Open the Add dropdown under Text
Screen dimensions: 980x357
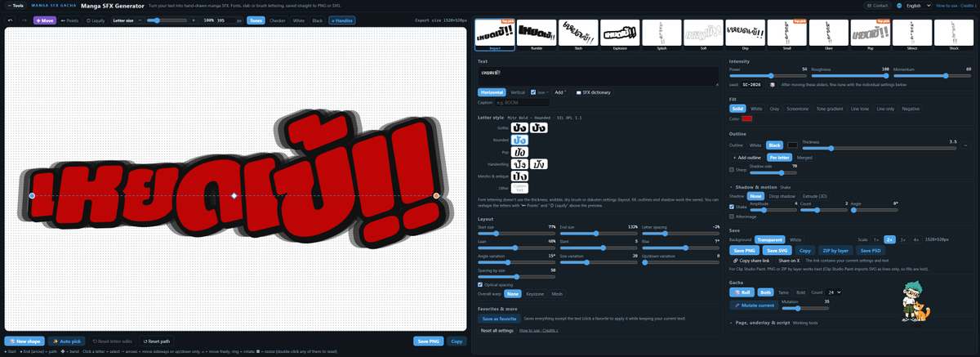(561, 92)
